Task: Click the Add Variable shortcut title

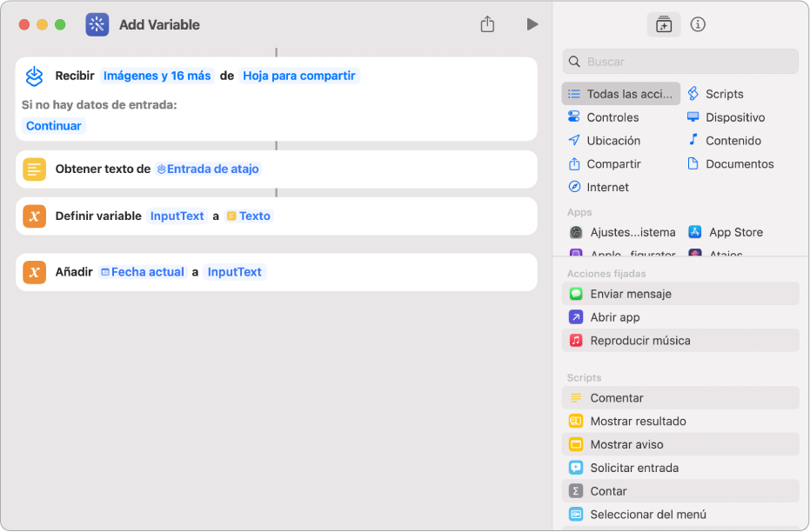Action: pyautogui.click(x=159, y=24)
